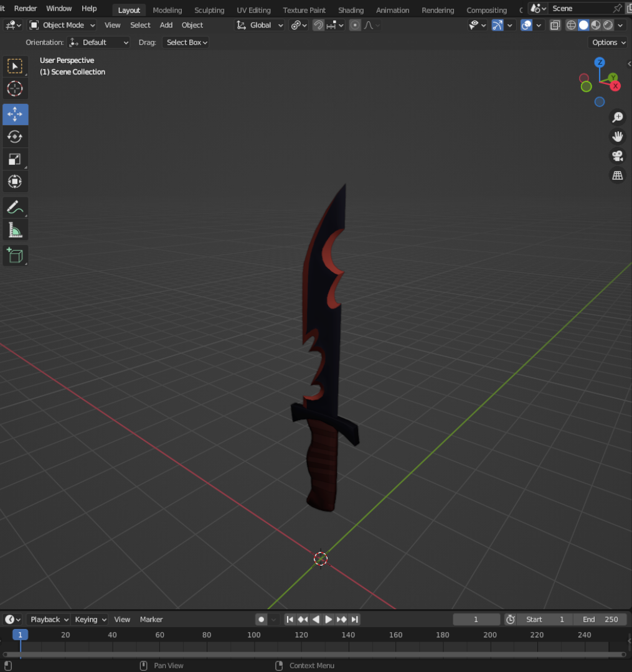Select the Select Box tool

(15, 67)
